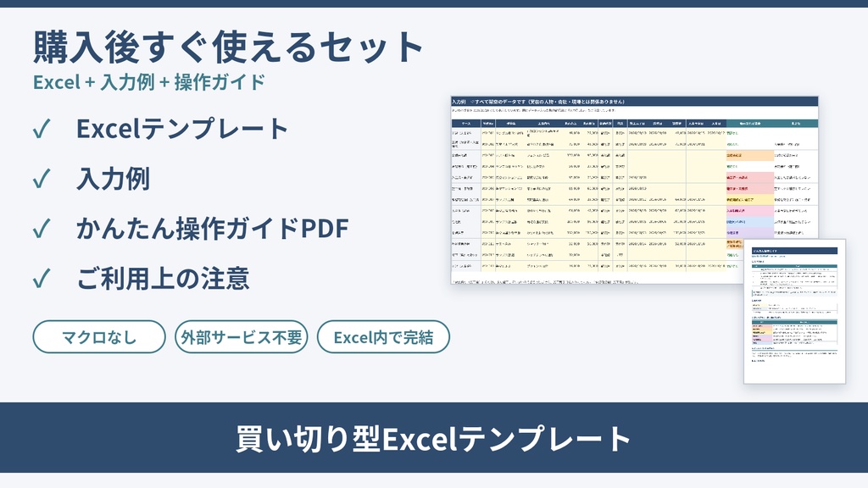Click the '外部サービス不要' pill badge
Image resolution: width=868 pixels, height=488 pixels.
[x=242, y=336]
